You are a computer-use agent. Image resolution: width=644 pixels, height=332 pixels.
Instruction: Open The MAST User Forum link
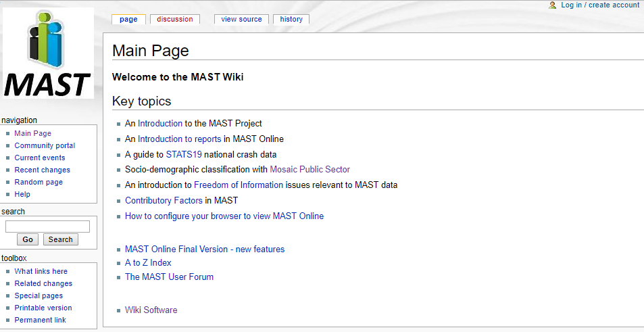169,277
